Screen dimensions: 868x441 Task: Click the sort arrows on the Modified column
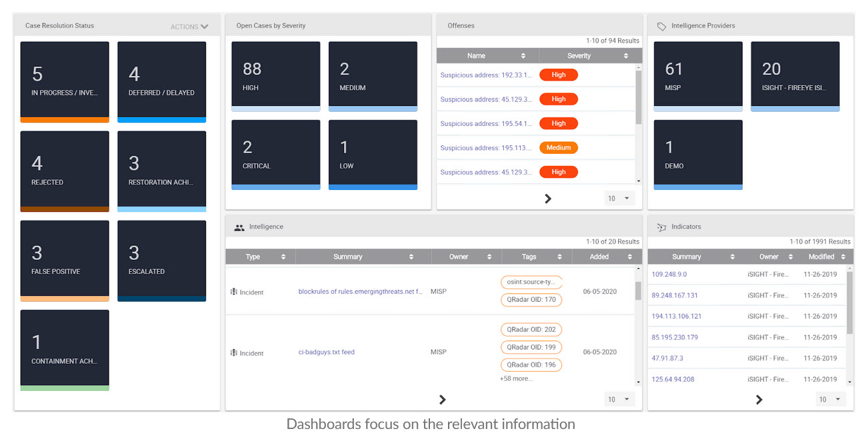pos(843,257)
